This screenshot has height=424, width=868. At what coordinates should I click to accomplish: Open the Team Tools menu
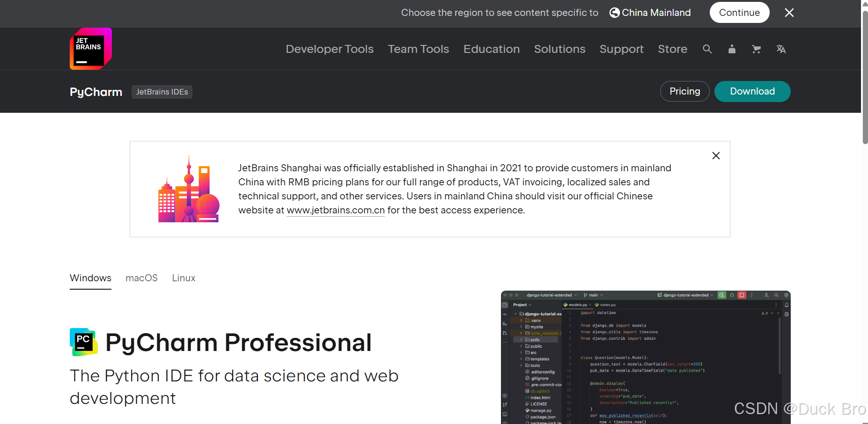pyautogui.click(x=419, y=49)
